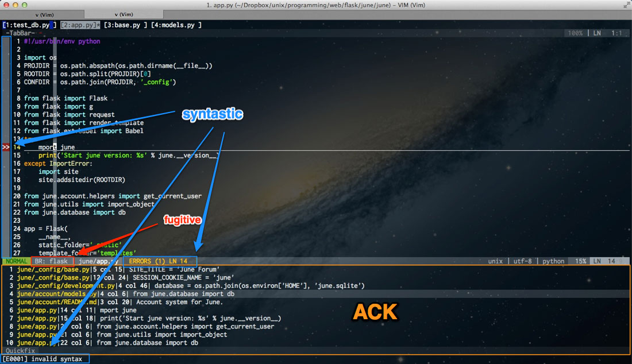Place cursor on PROJDIR assignment line 4
Screen dimensions: 632x364
(118, 65)
